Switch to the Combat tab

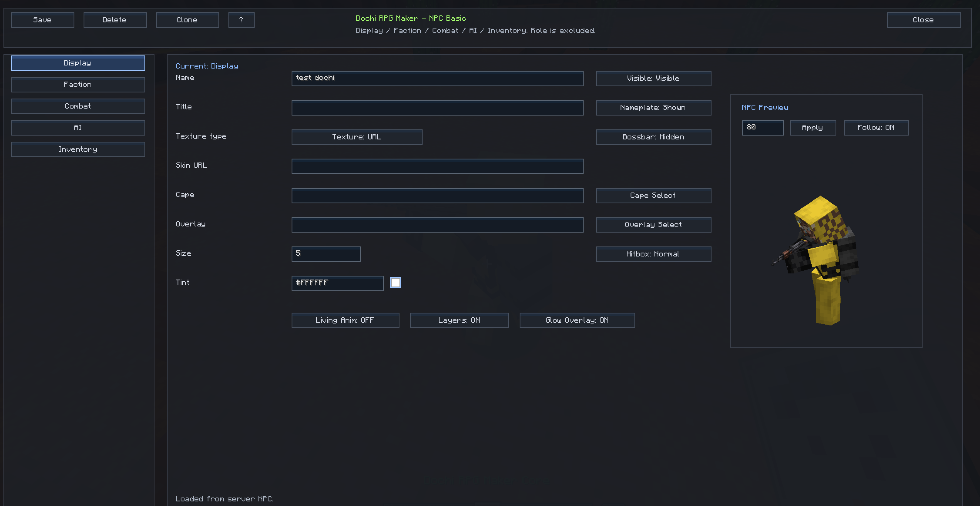(x=78, y=106)
